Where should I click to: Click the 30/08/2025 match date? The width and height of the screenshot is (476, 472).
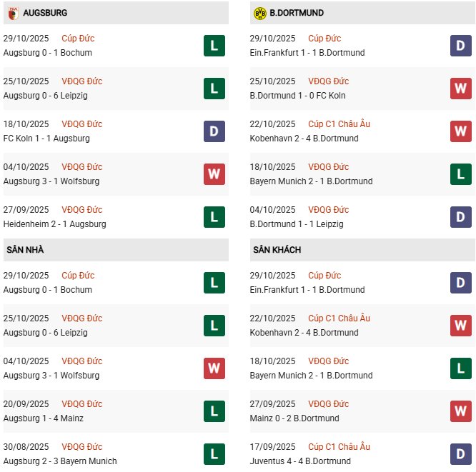coord(26,447)
